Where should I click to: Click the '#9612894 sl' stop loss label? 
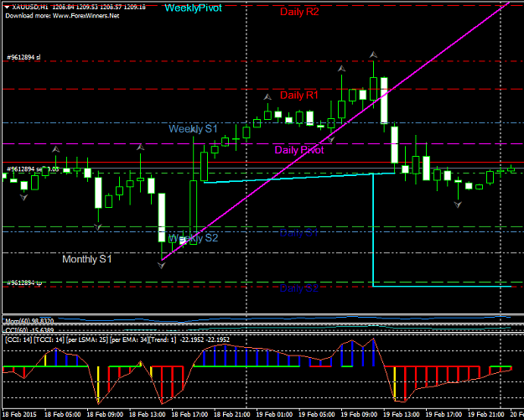click(23, 58)
